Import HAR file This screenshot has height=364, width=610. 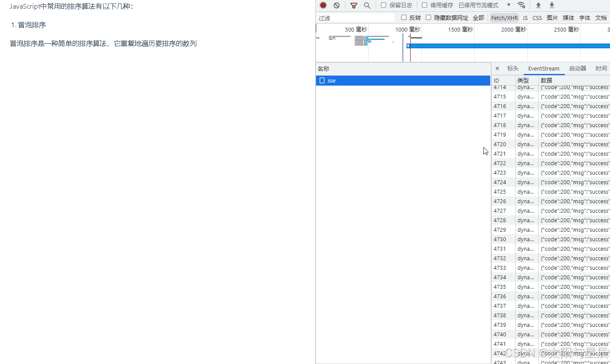pos(538,5)
